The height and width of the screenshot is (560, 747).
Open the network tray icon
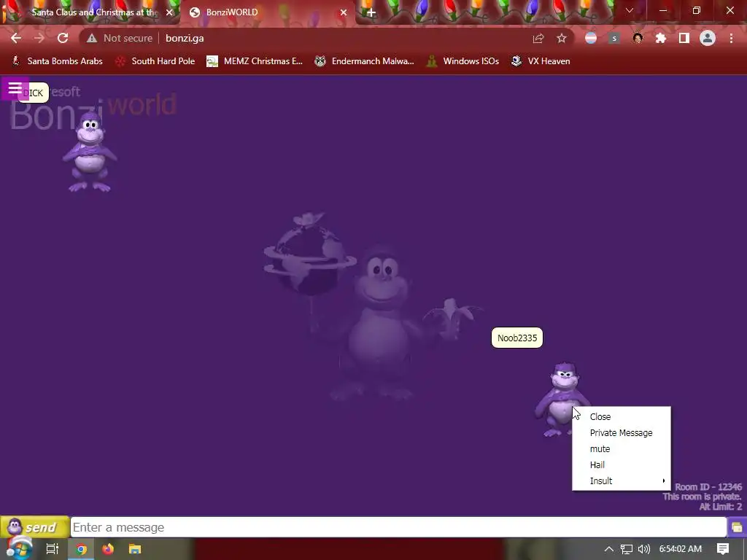pyautogui.click(x=626, y=549)
